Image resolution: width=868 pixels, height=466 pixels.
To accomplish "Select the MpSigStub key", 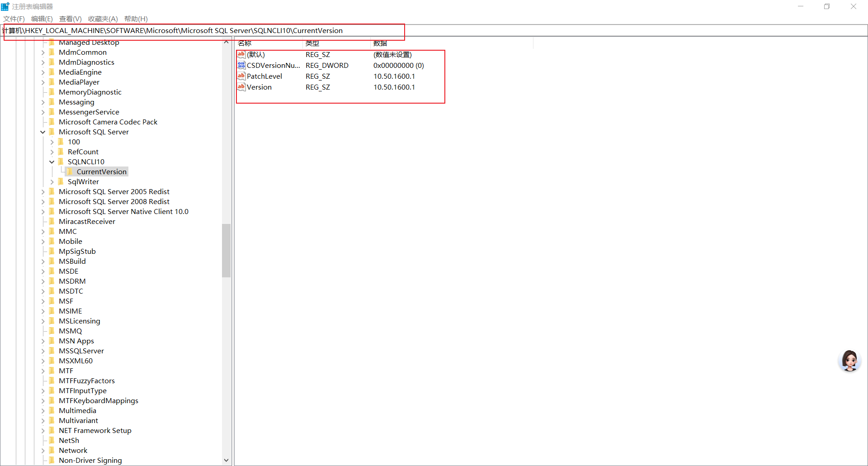I will coord(77,251).
